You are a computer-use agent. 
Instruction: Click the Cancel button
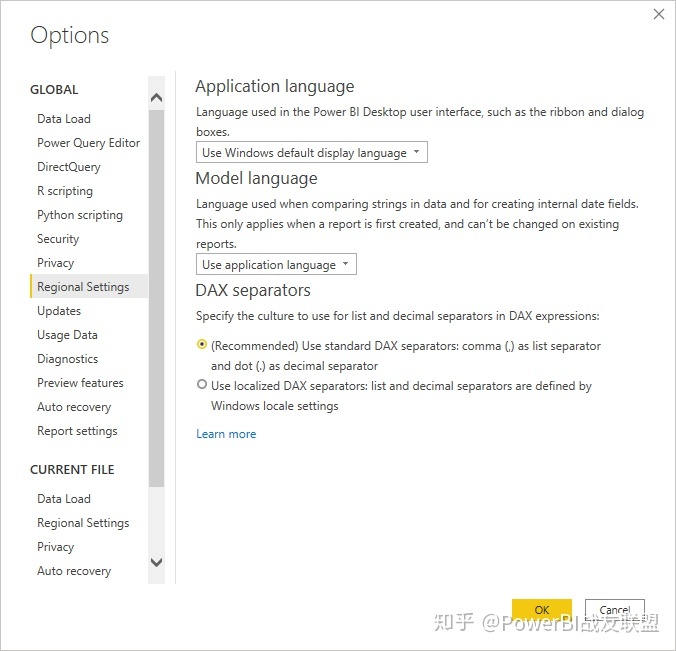615,610
